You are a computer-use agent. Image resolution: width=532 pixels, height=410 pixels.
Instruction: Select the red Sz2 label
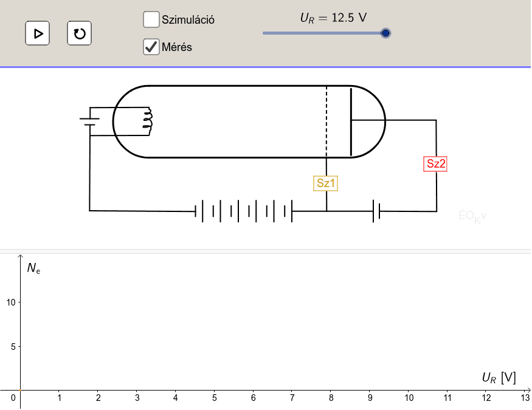click(x=435, y=163)
